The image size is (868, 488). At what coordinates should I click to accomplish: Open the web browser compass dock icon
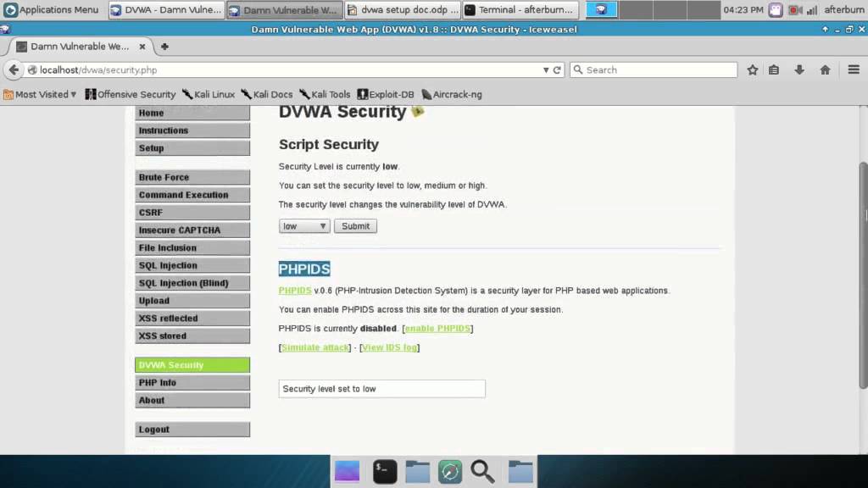(450, 471)
